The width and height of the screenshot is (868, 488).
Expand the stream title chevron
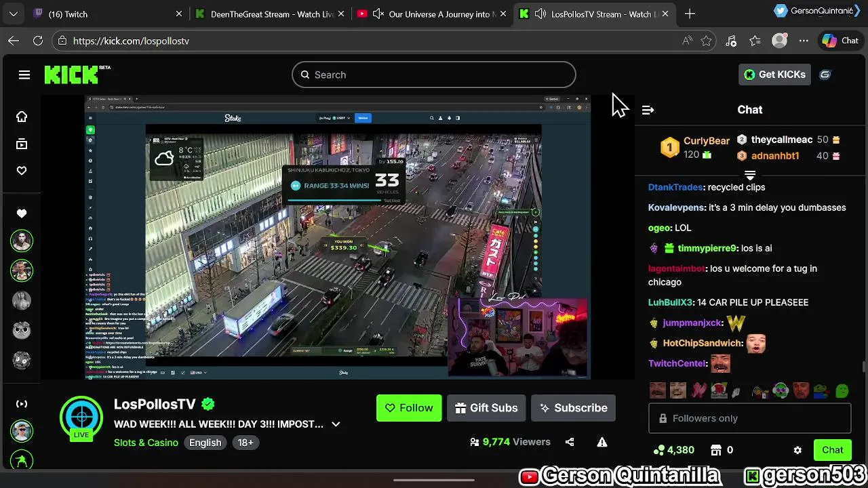336,424
